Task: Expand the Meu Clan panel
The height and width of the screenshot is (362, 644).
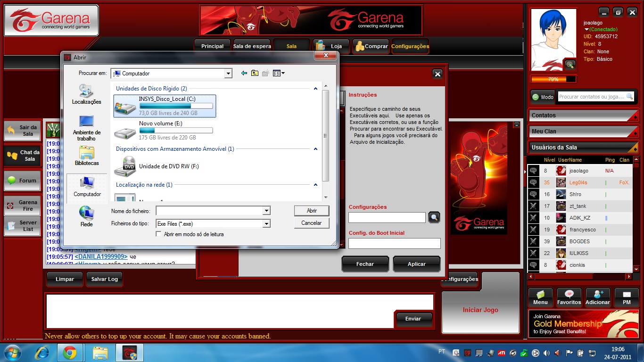Action: [x=583, y=132]
